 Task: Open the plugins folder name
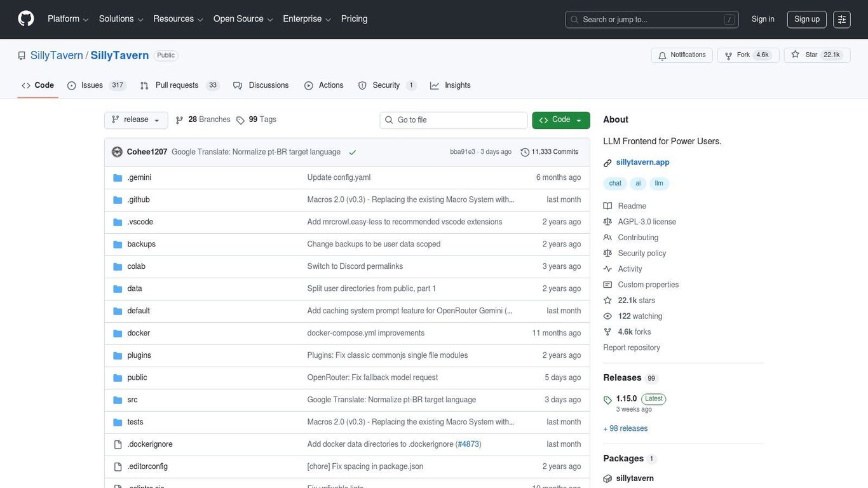139,356
